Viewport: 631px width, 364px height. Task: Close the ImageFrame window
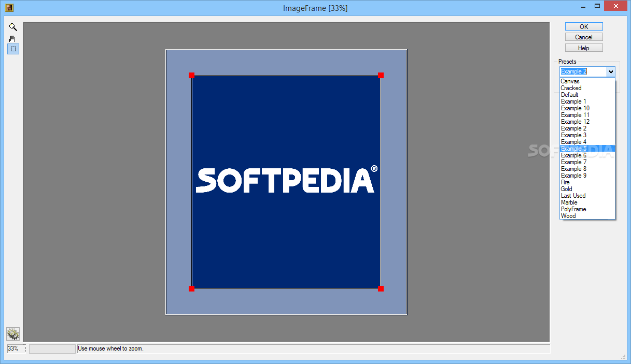pos(616,6)
